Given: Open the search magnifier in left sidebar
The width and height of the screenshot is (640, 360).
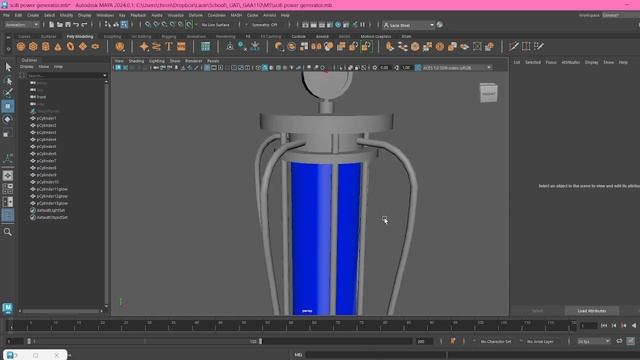Looking at the screenshot, I should [x=8, y=232].
